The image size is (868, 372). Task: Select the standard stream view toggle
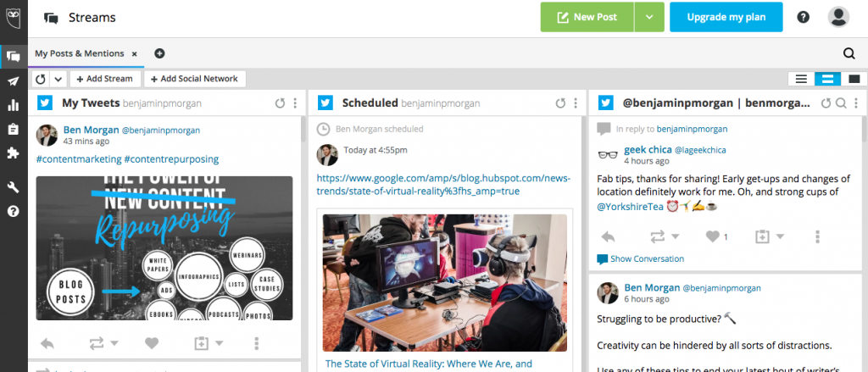[827, 79]
